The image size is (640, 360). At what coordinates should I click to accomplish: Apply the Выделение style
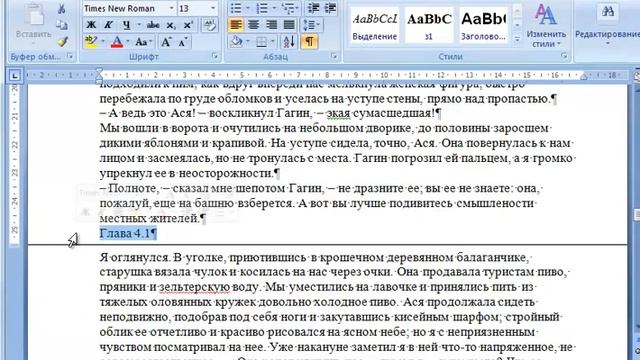(375, 25)
